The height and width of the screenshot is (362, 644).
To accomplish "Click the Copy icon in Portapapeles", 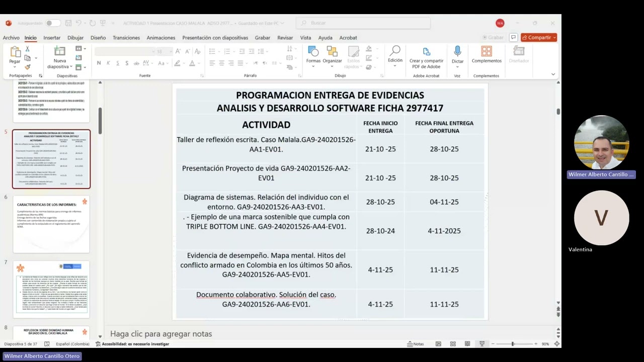I will 28,58.
